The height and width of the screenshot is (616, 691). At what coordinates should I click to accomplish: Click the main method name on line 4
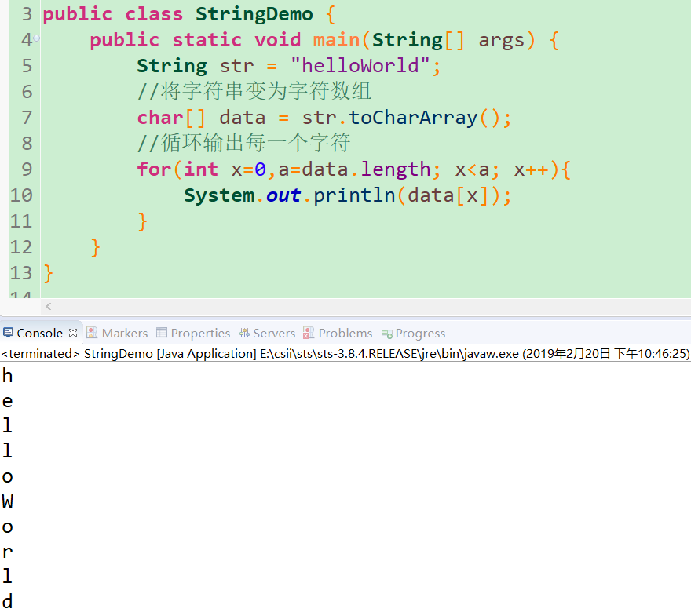pyautogui.click(x=337, y=40)
